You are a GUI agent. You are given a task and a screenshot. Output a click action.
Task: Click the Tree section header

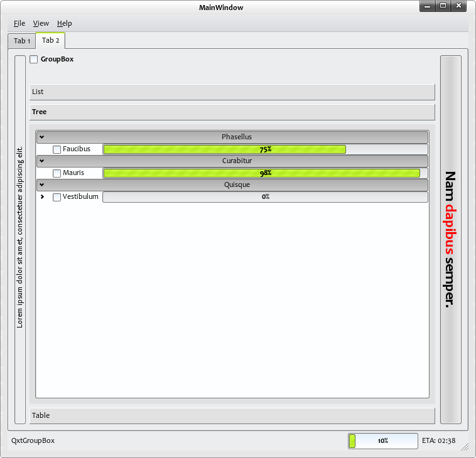click(x=232, y=112)
